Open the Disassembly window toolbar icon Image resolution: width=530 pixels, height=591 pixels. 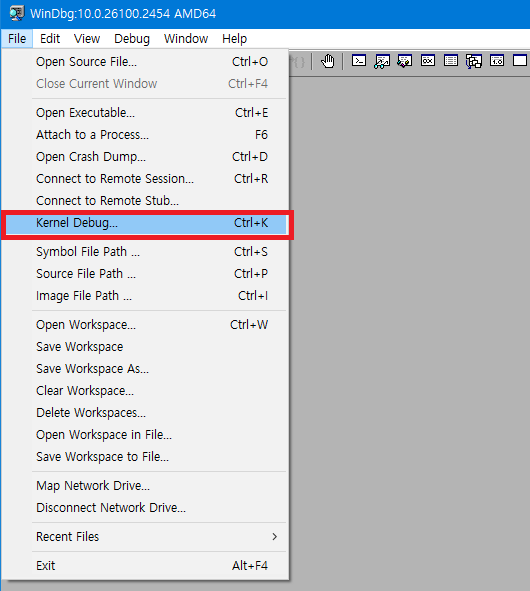[x=497, y=61]
